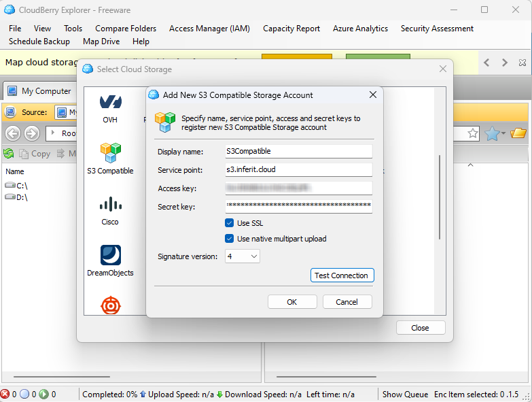Open the Capacity Report menu
The width and height of the screenshot is (532, 402).
point(291,29)
